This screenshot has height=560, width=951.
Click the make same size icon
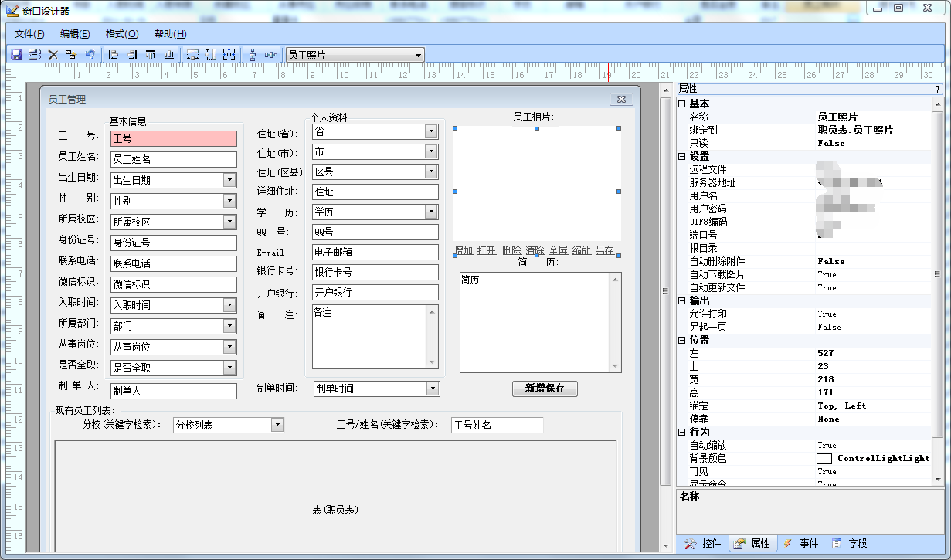(229, 55)
